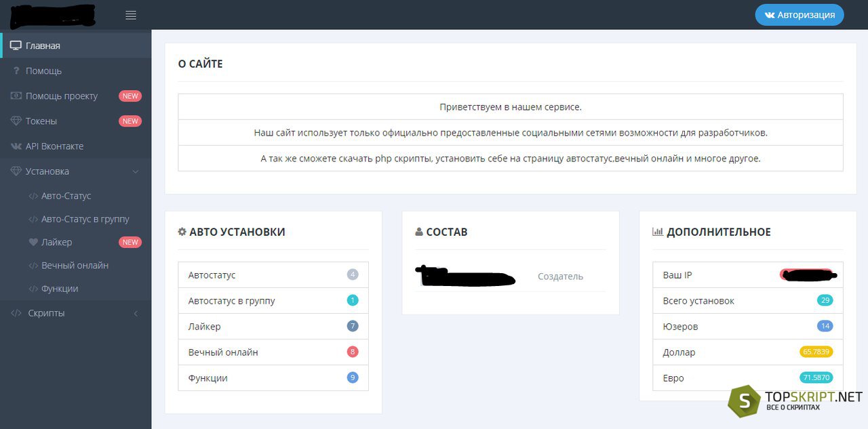Toggle the sidebar with the hamburger icon
Image resolution: width=868 pixels, height=429 pixels.
(x=131, y=15)
